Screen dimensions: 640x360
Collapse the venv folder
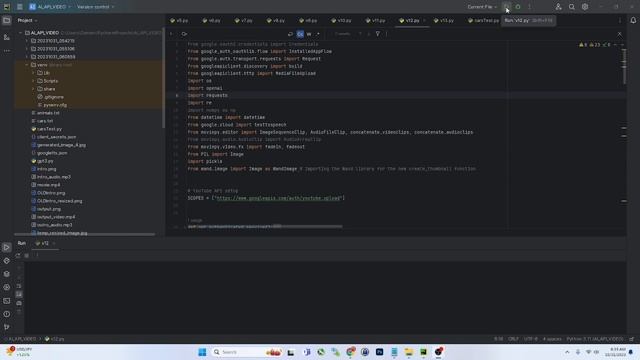pos(27,64)
